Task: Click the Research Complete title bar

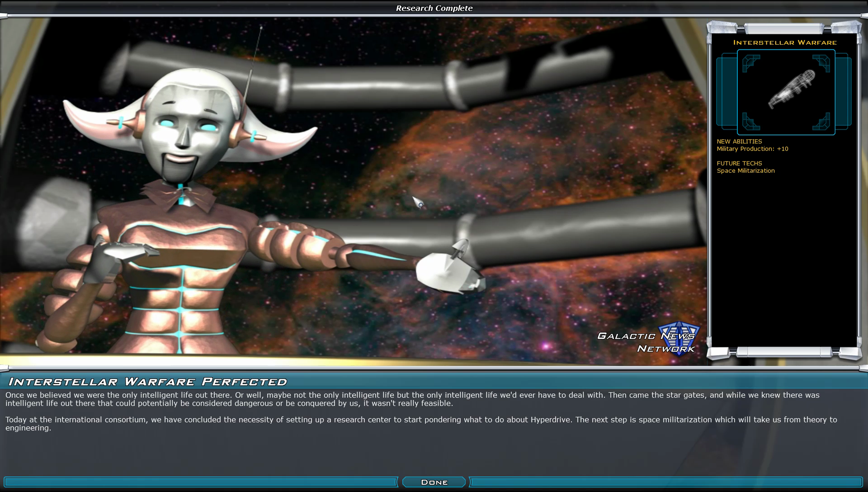Action: (434, 8)
